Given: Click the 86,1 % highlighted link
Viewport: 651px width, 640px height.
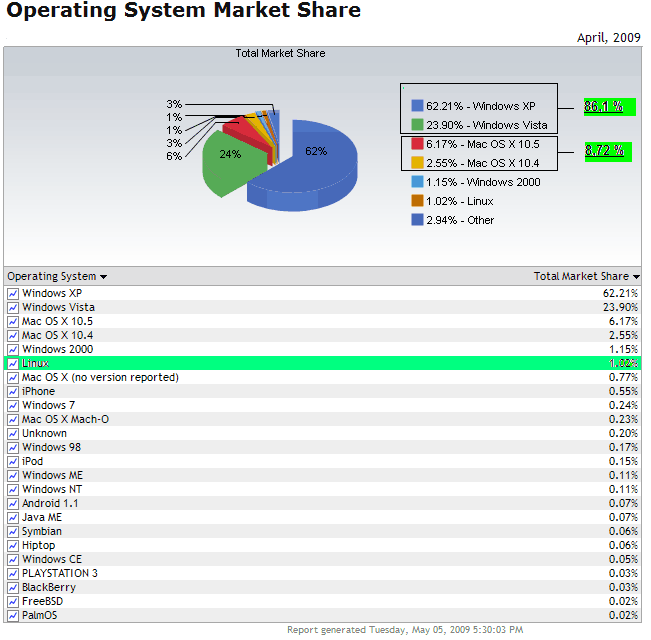Looking at the screenshot, I should 603,107.
